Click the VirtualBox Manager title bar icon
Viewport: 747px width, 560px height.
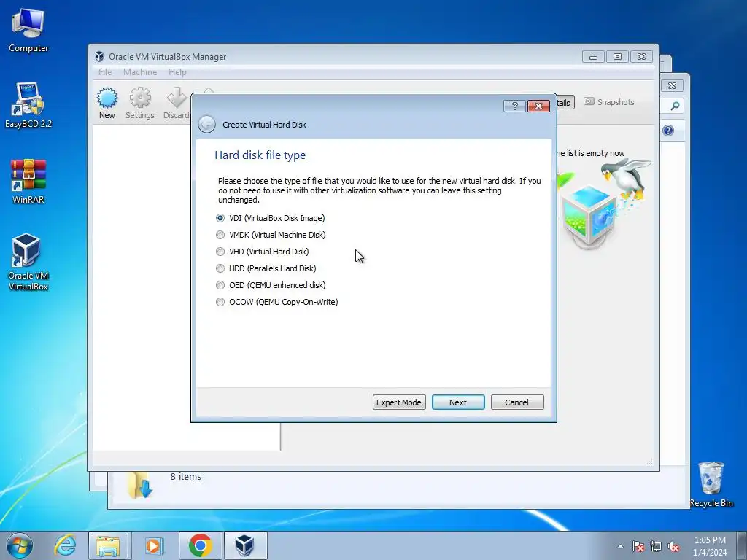click(x=99, y=57)
